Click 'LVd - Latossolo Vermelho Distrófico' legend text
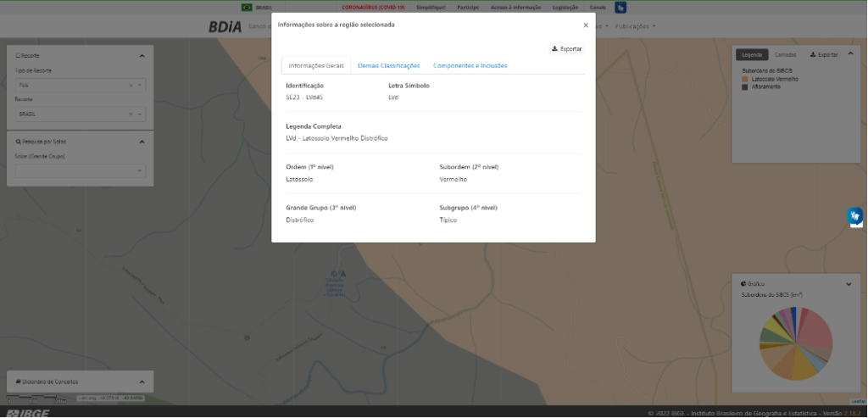Screen dimensions: 868x418 click(x=337, y=138)
